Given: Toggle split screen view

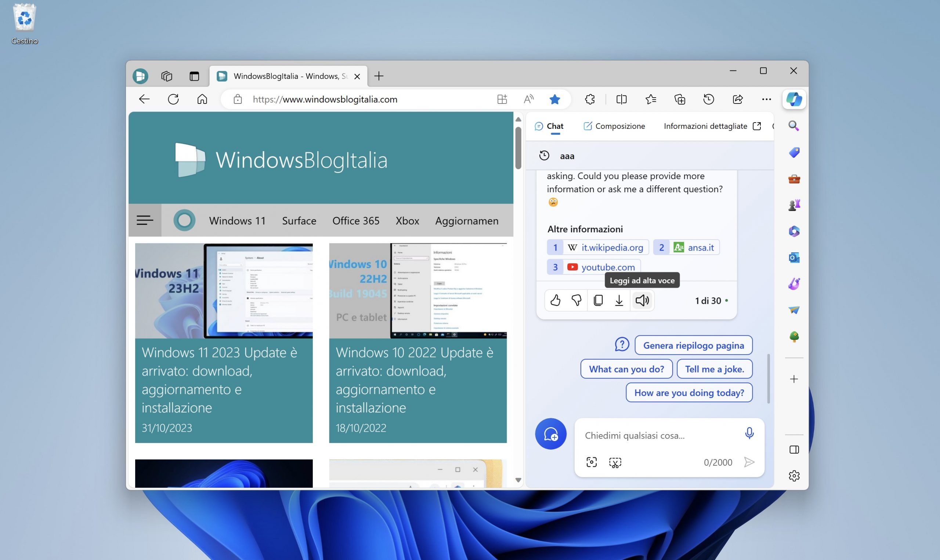Looking at the screenshot, I should [621, 99].
